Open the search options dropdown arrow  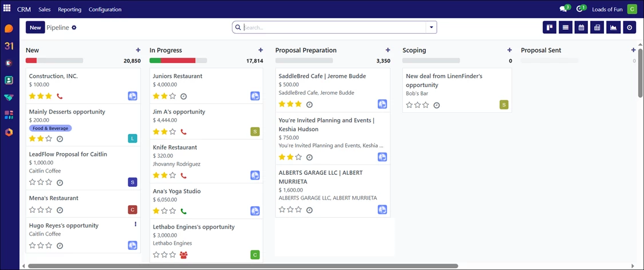431,28
